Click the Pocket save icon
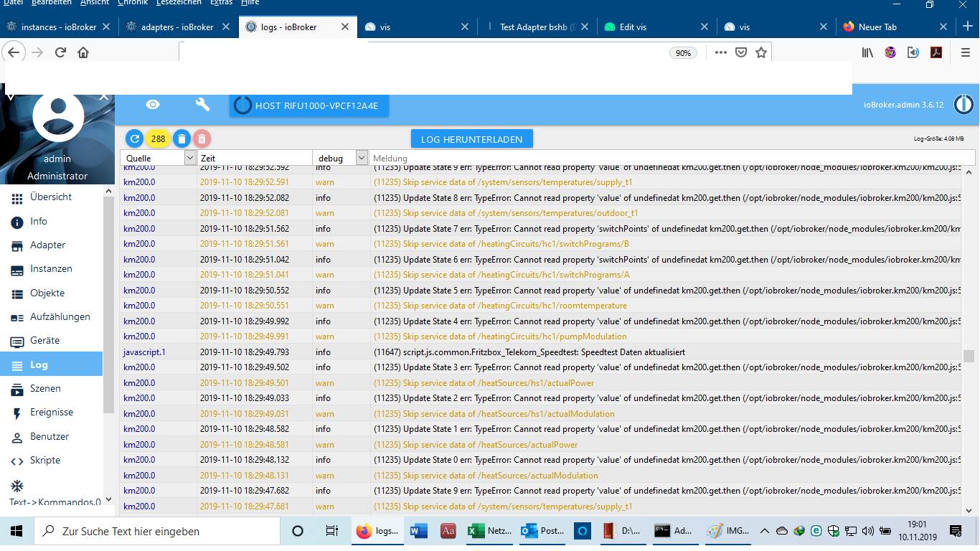 741,52
